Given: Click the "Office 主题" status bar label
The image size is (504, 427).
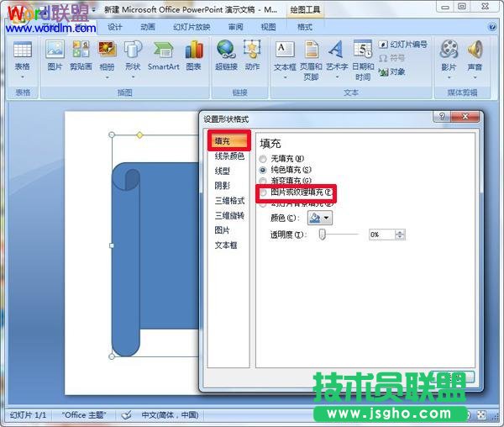Looking at the screenshot, I should tap(84, 414).
